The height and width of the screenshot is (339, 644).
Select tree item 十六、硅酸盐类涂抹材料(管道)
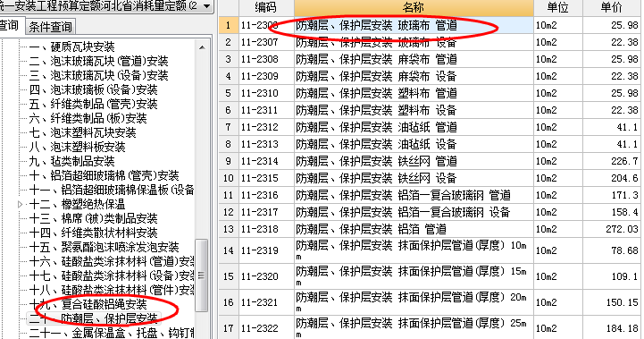coord(112,261)
